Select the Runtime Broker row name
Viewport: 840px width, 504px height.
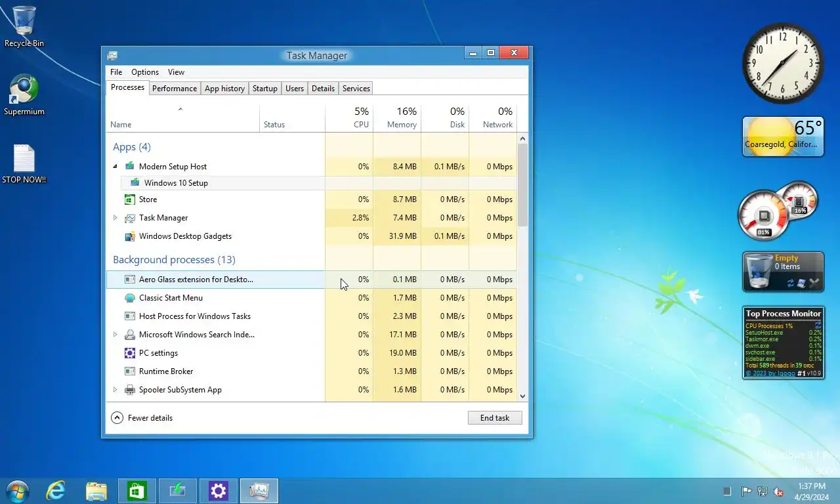click(x=166, y=371)
